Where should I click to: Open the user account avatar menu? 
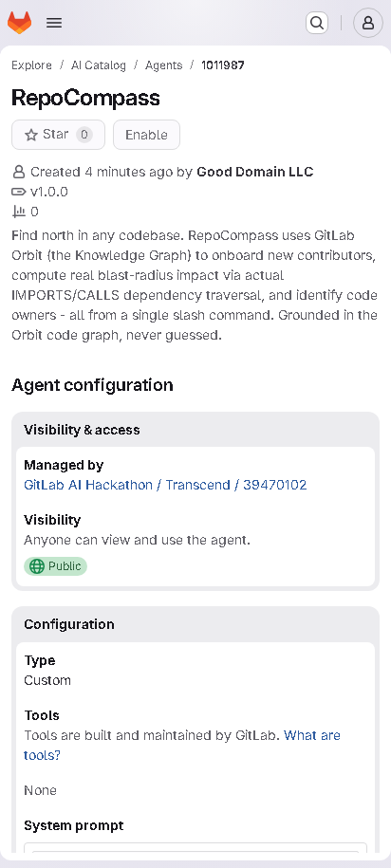click(367, 23)
